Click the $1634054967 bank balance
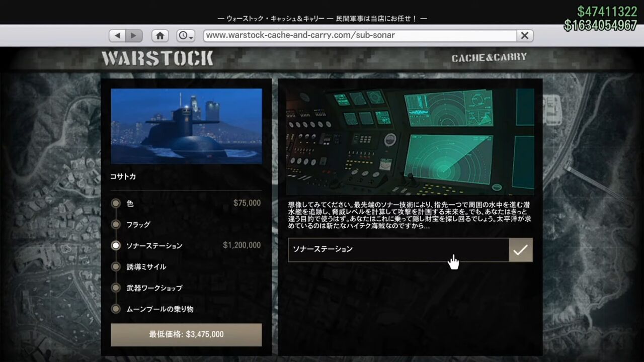The width and height of the screenshot is (644, 362). [601, 25]
